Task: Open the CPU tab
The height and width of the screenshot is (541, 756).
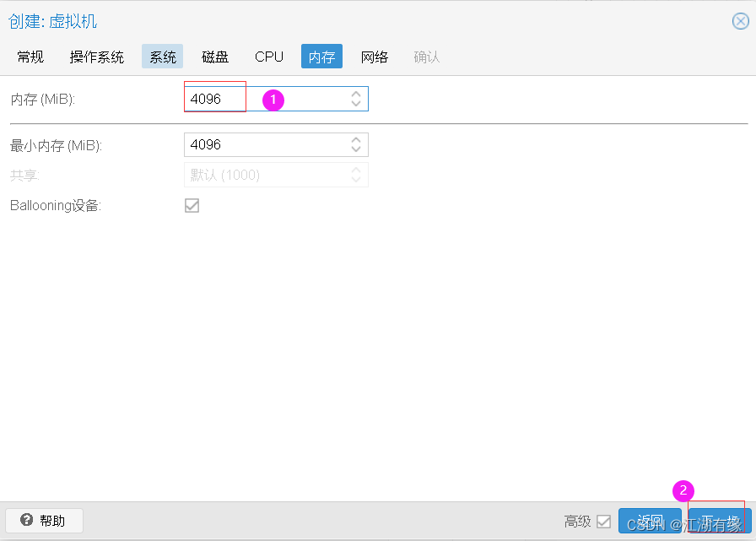Action: (x=268, y=57)
